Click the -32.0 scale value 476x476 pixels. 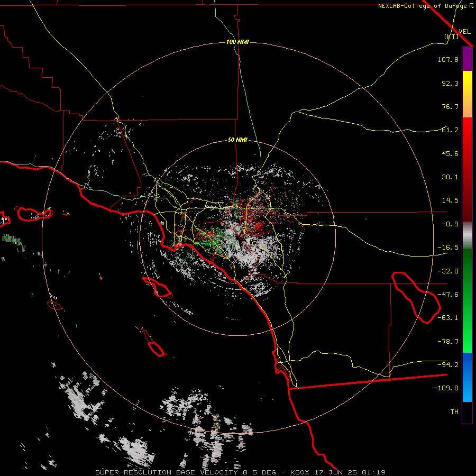[448, 271]
